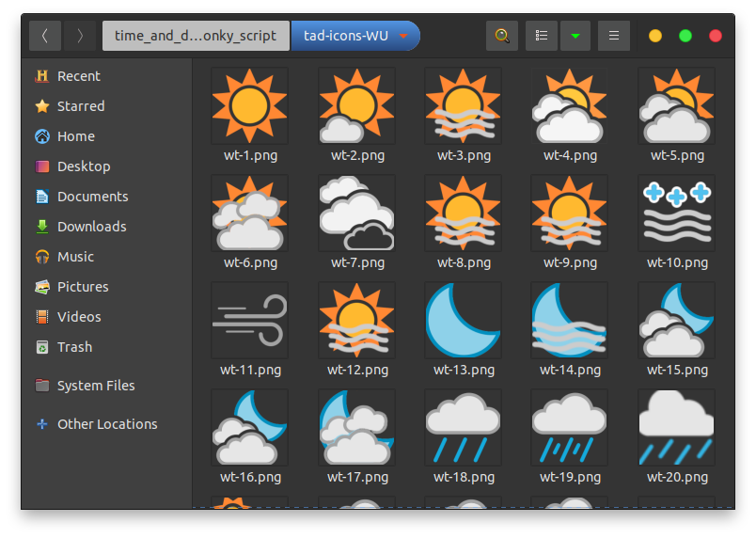Select the wt-17.png cloudy night icon
756x538 pixels.
pos(356,428)
